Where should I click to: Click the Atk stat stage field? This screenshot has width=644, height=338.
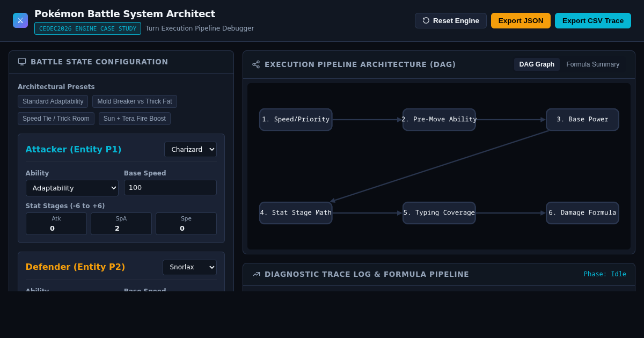tap(56, 224)
